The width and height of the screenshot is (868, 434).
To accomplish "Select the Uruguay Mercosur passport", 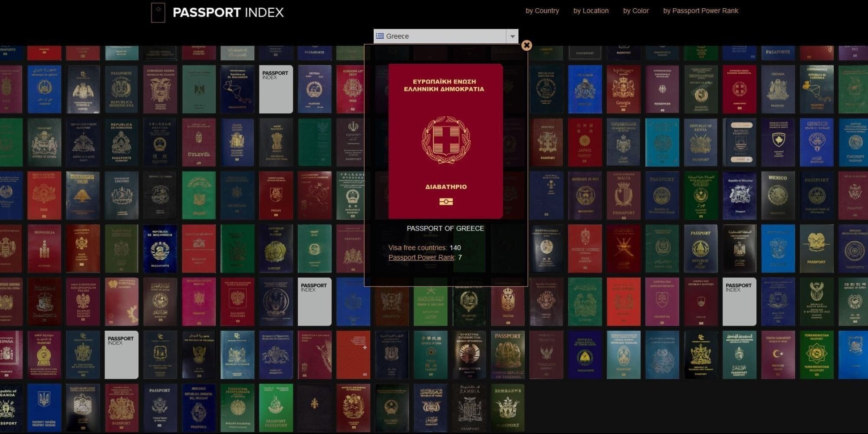I will (199, 408).
